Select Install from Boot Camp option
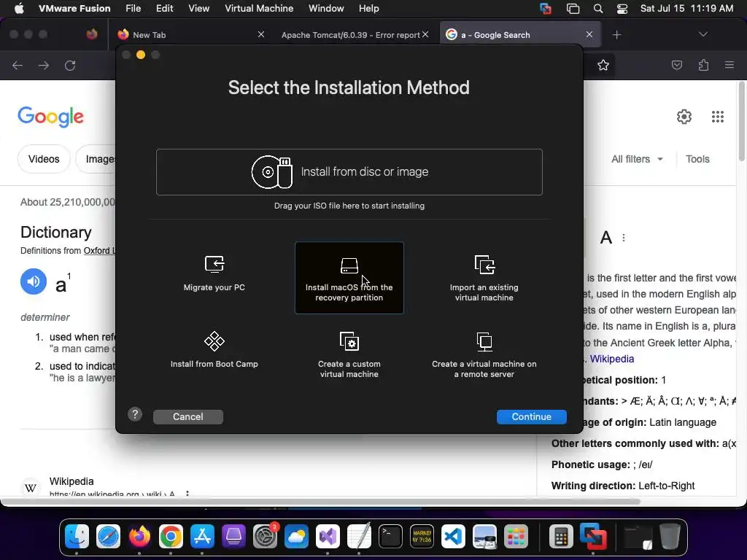Image resolution: width=747 pixels, height=560 pixels. point(214,350)
